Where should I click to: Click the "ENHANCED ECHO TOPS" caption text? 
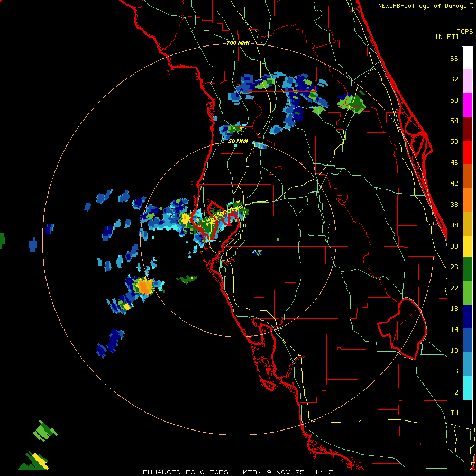pyautogui.click(x=186, y=472)
